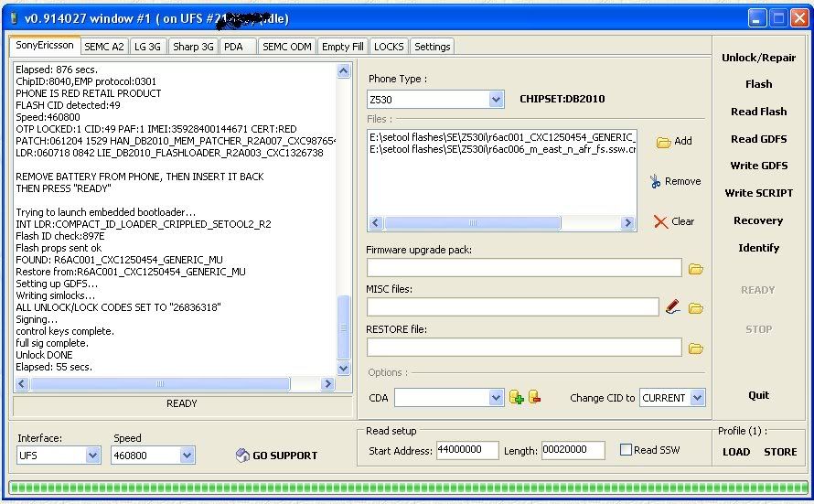Switch to the SEMC A2 tab
Viewport: 814px width, 504px height.
click(104, 47)
